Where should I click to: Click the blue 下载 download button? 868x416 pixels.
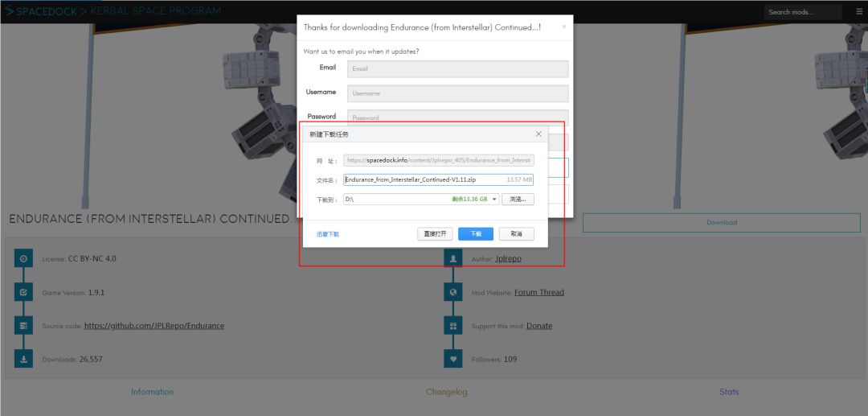476,234
